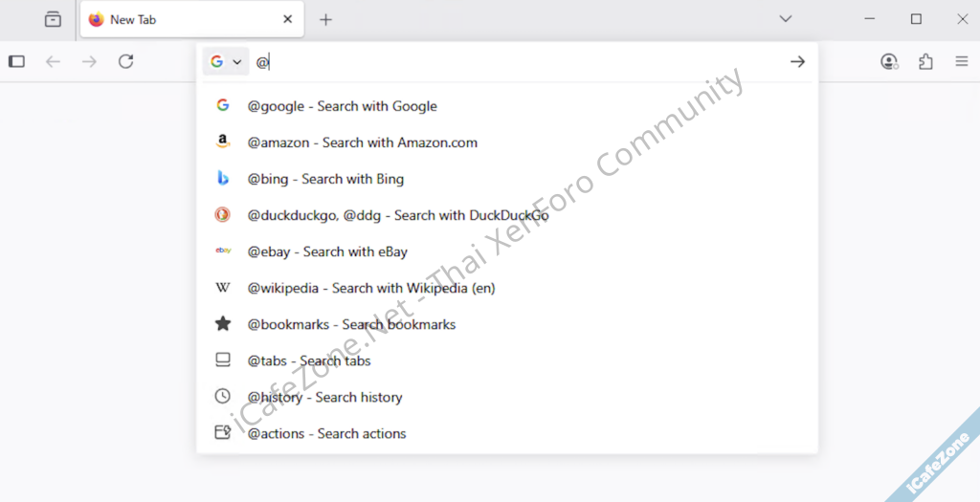Open the Firefox View tab icon
The width and height of the screenshot is (980, 502).
(x=54, y=19)
